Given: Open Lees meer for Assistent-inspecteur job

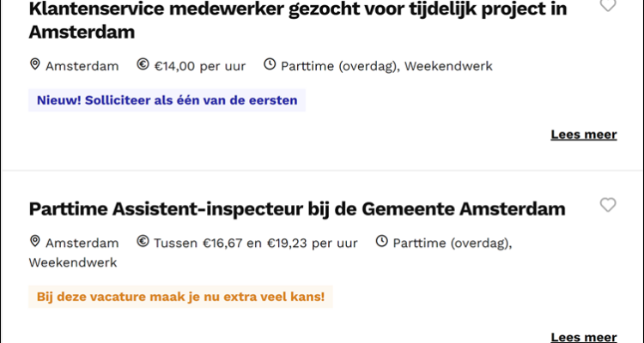Looking at the screenshot, I should pos(583,337).
